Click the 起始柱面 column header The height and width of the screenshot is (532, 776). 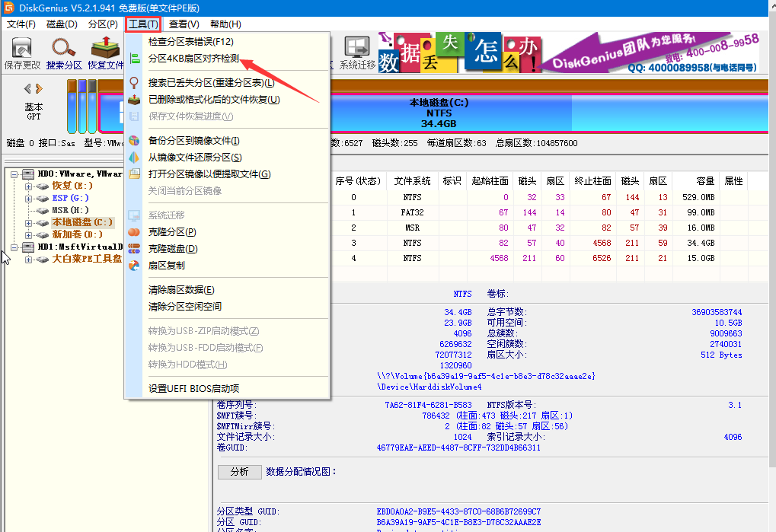(490, 181)
